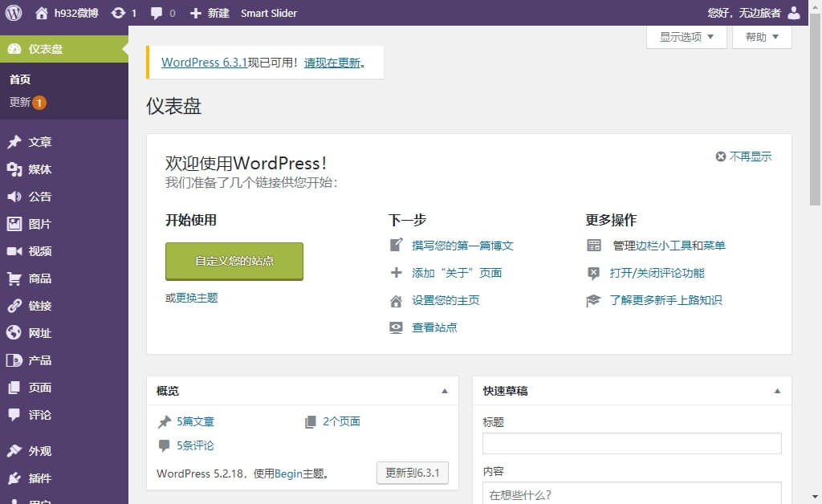Click the 内容 textarea in 快速草稿

pyautogui.click(x=632, y=493)
